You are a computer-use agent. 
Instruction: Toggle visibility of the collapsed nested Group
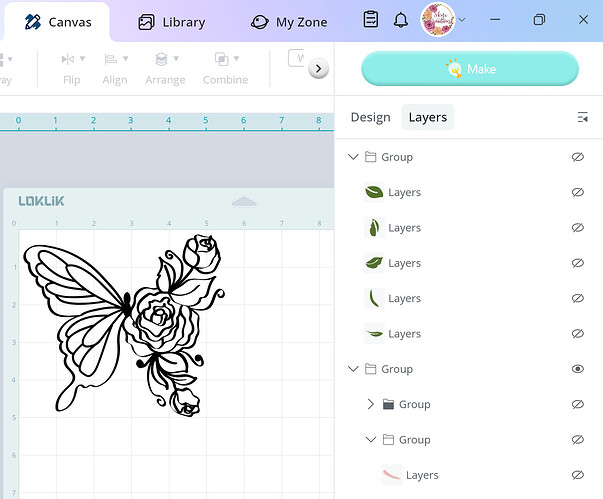tap(578, 404)
